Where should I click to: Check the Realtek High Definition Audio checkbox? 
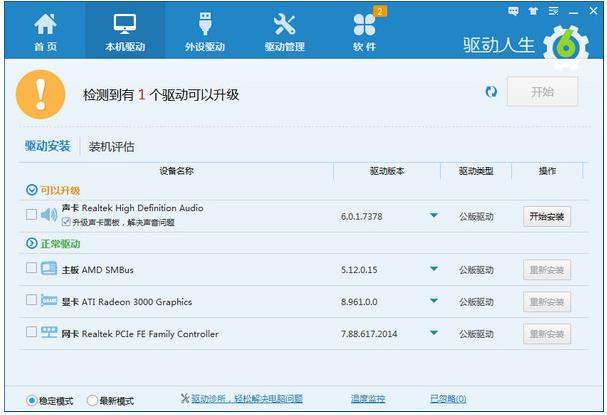point(31,214)
